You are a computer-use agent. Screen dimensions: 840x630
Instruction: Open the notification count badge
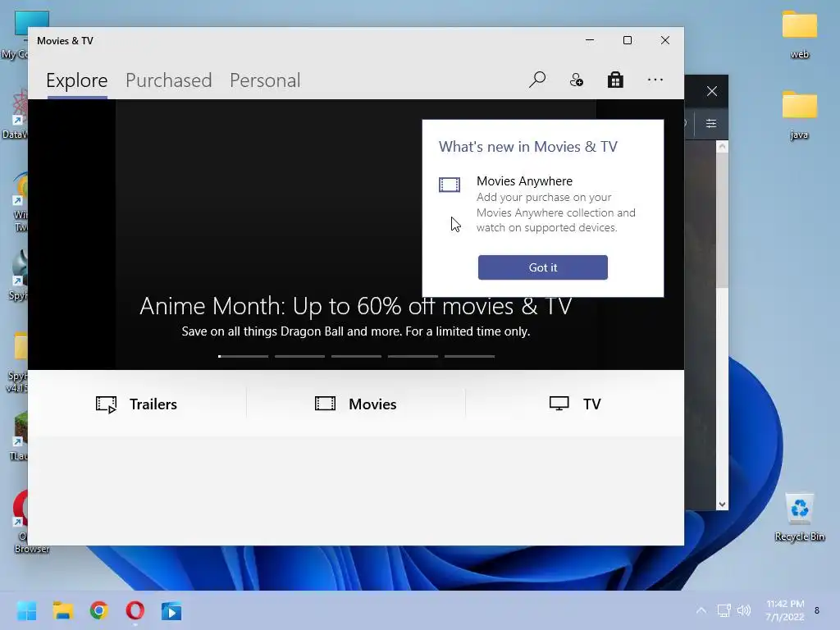[x=817, y=610]
